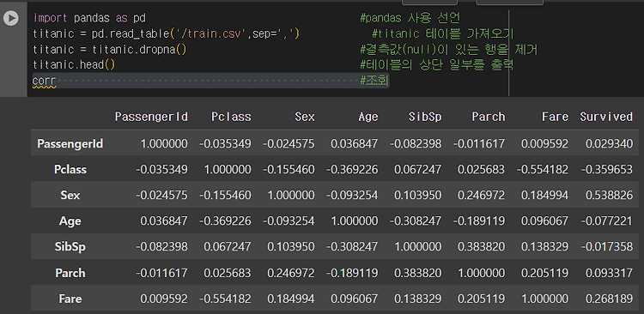Click the titanic.head() code line
Image resolution: width=644 pixels, height=314 pixels.
point(74,65)
